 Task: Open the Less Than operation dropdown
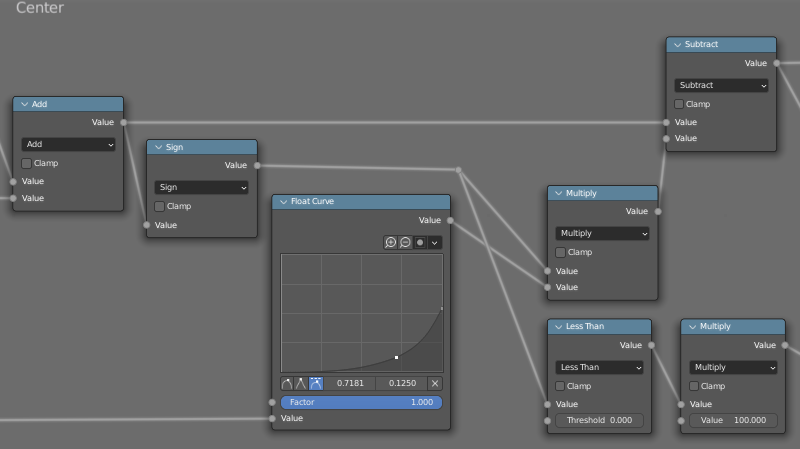(x=600, y=367)
